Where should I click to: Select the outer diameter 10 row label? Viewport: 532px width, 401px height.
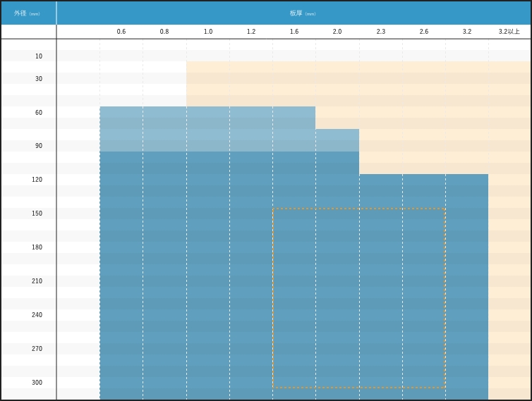(x=39, y=56)
